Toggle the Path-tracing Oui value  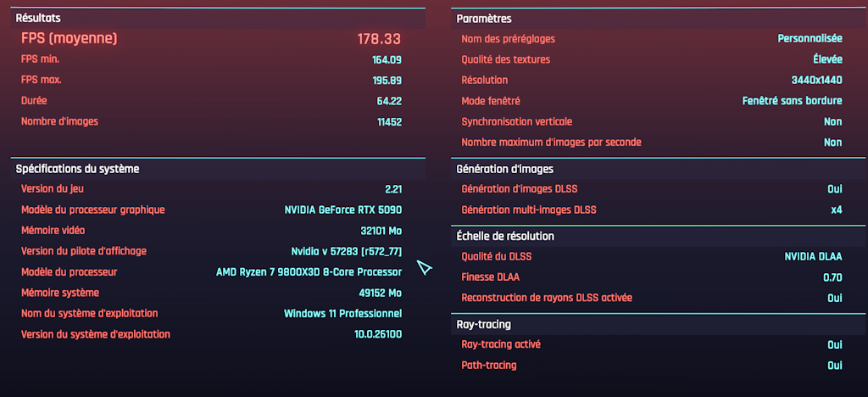coord(834,365)
